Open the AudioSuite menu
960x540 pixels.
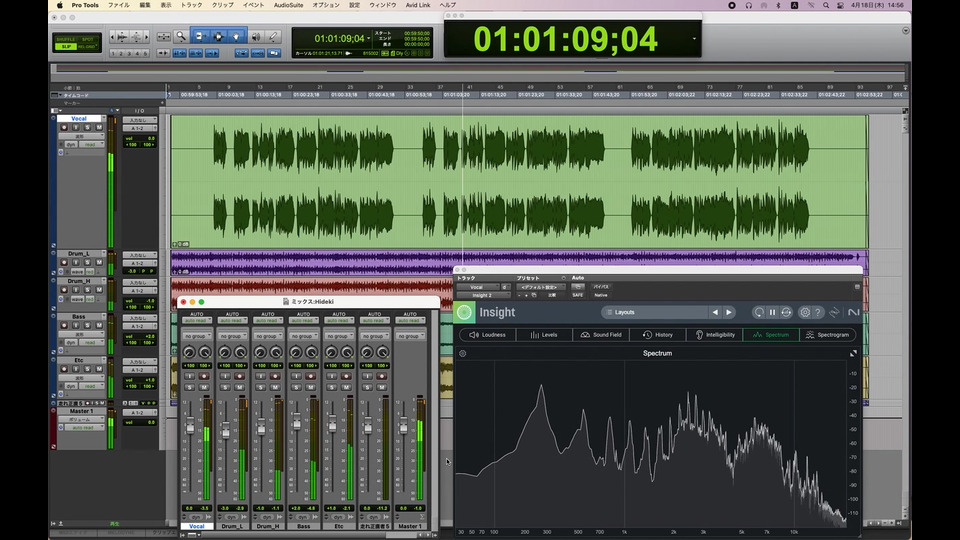288,5
